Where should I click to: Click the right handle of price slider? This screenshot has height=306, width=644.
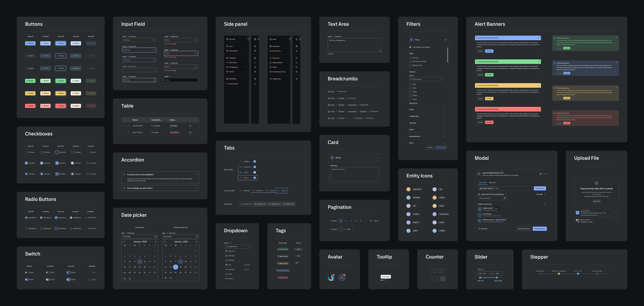497,278
